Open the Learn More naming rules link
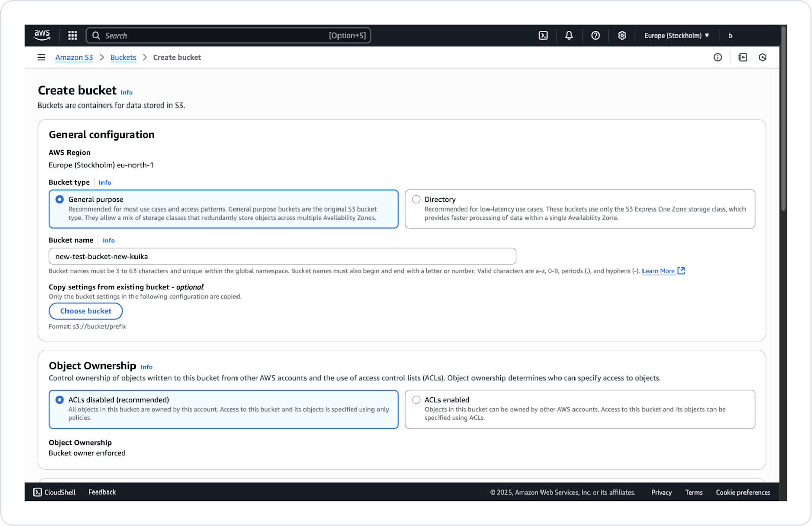The width and height of the screenshot is (812, 526). tap(658, 271)
